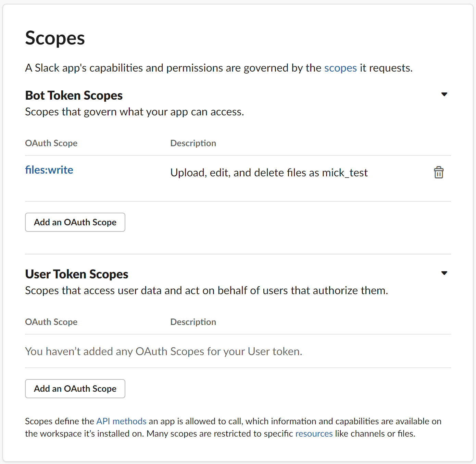
Task: Click the User Token Scopes heading
Action: (x=77, y=274)
